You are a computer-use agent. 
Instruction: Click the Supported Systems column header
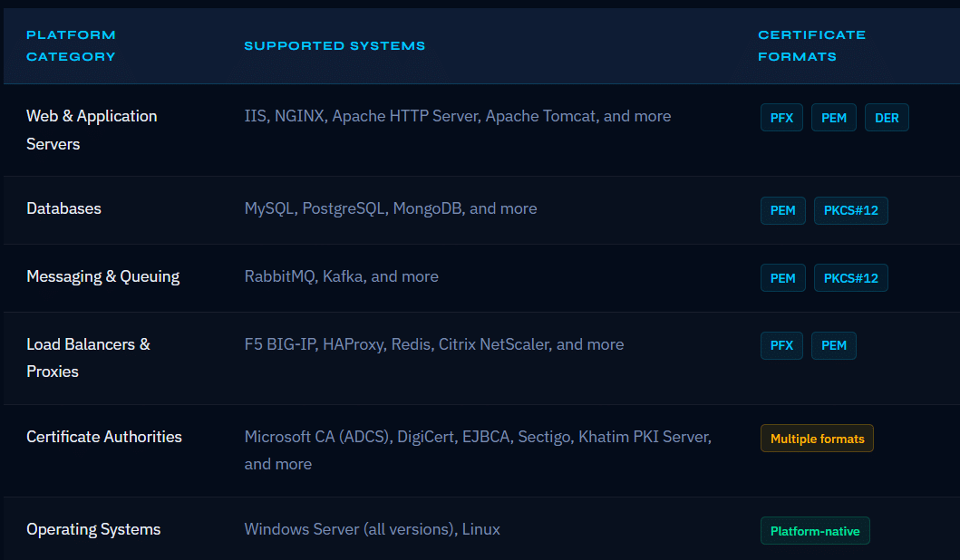[335, 46]
